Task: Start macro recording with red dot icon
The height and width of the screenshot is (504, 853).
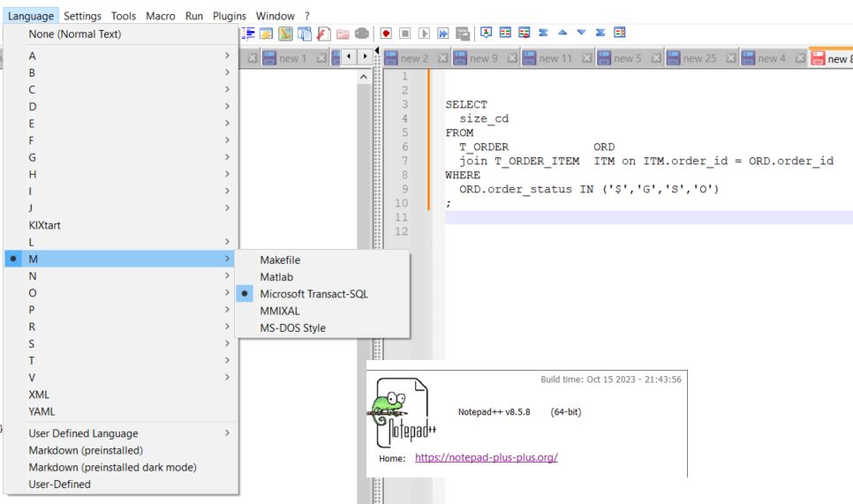Action: 386,34
